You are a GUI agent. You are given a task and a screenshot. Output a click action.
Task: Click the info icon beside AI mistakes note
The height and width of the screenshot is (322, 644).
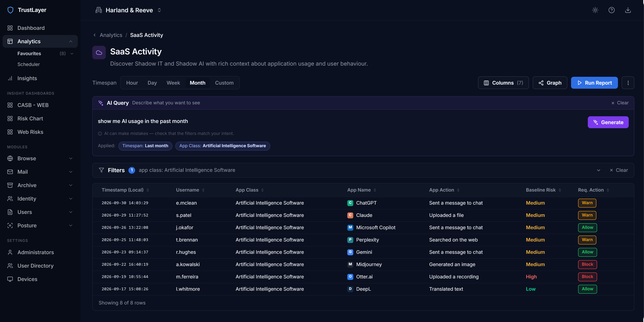100,134
